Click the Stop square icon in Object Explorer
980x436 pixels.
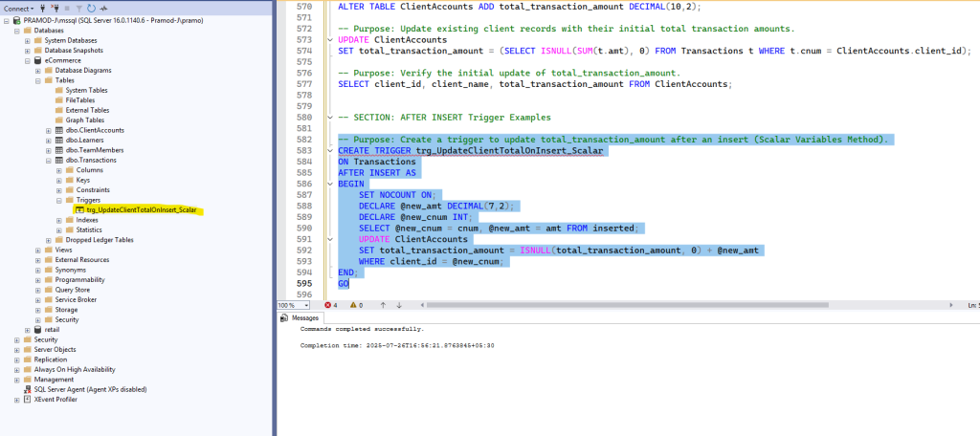pyautogui.click(x=67, y=9)
